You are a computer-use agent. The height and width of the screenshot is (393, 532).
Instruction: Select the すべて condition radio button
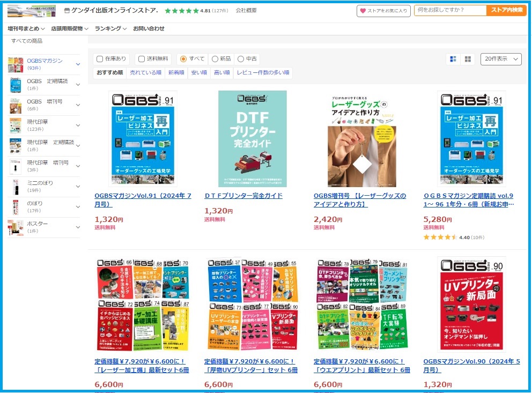[x=183, y=59]
